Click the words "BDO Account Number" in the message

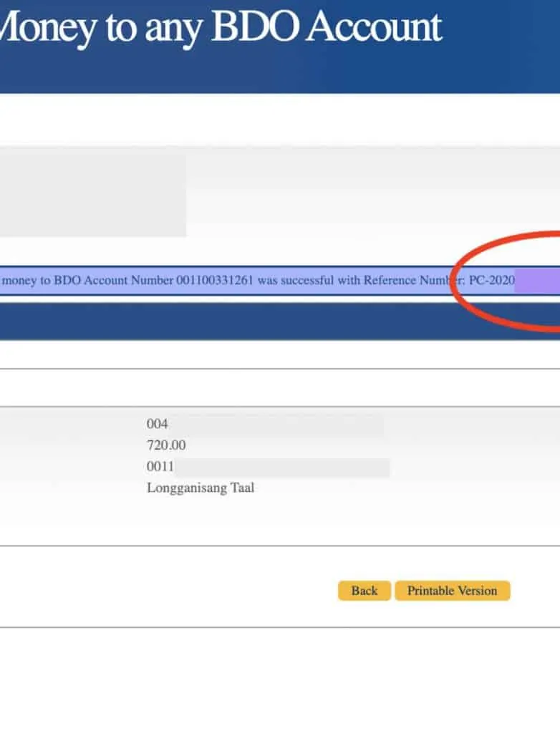114,281
